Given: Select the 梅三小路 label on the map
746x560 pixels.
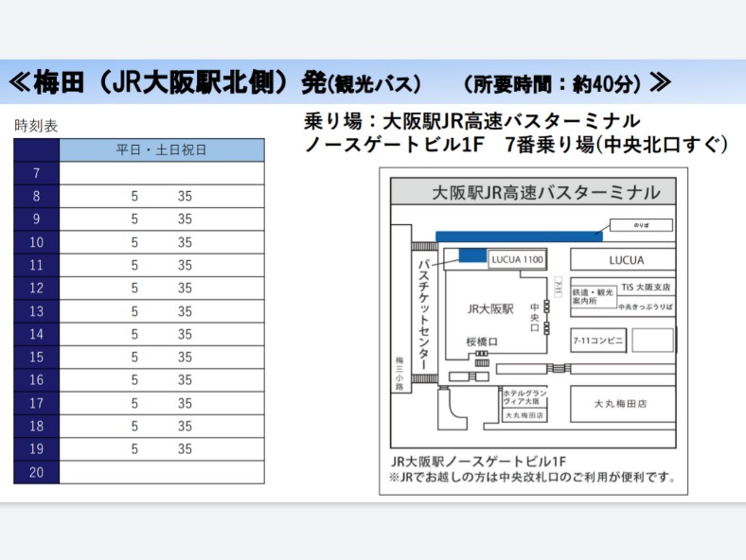Looking at the screenshot, I should click(x=400, y=374).
